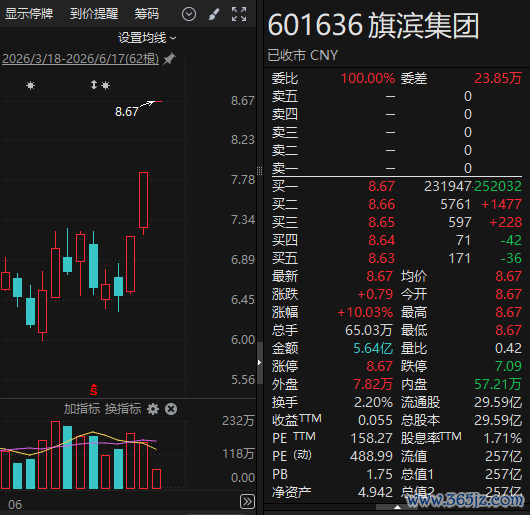Click the 股息率TTM value 1.71%
Screen dimensions: 530x515
click(503, 438)
